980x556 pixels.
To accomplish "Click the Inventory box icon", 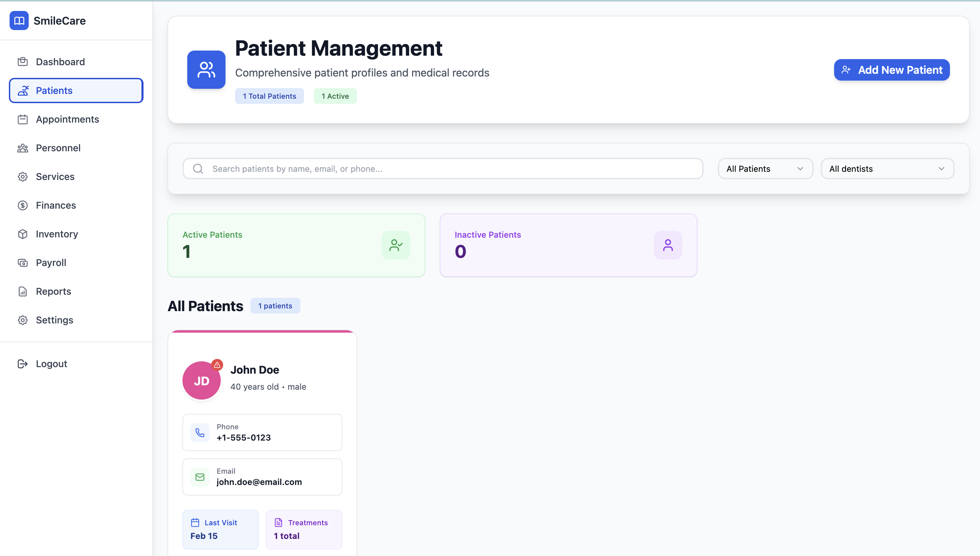I will click(x=23, y=234).
